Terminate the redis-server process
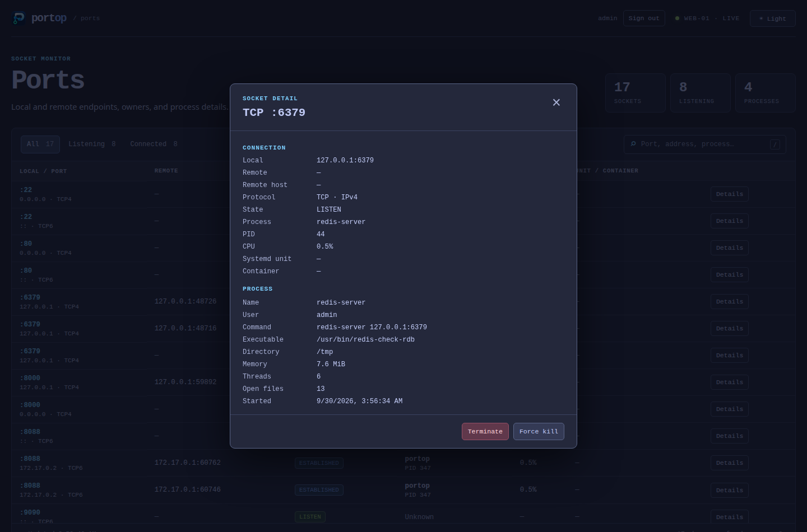Image resolution: width=807 pixels, height=532 pixels. [485, 431]
